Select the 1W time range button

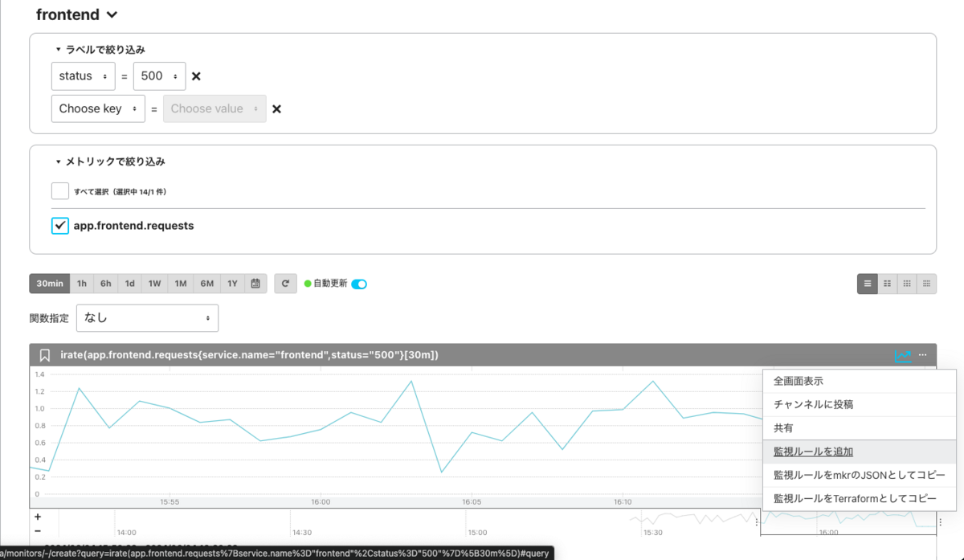(x=154, y=284)
